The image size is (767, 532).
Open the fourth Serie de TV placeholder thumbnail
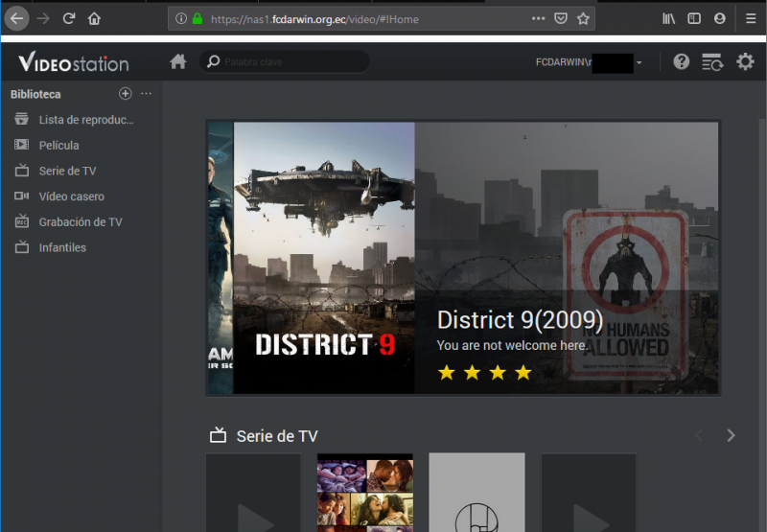pos(589,493)
